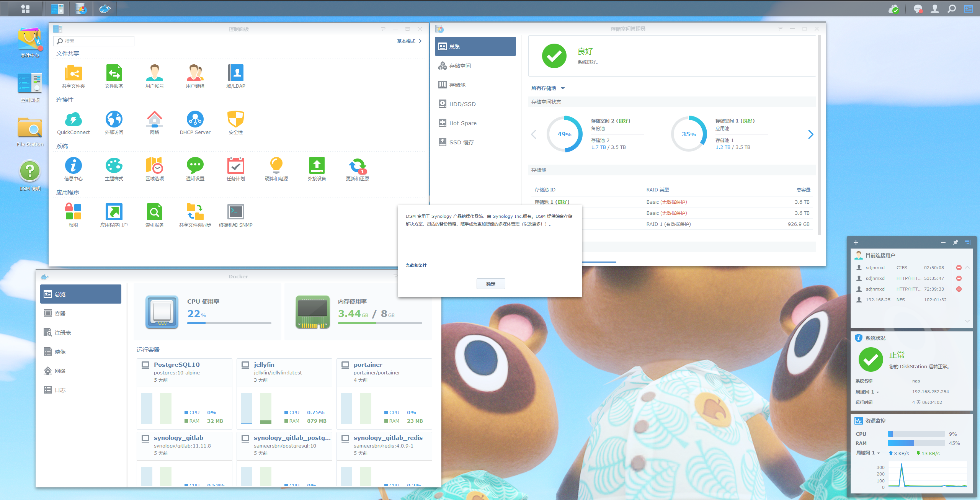Select 网络 (Network) in Docker sidebar
The image size is (980, 500).
coord(81,371)
